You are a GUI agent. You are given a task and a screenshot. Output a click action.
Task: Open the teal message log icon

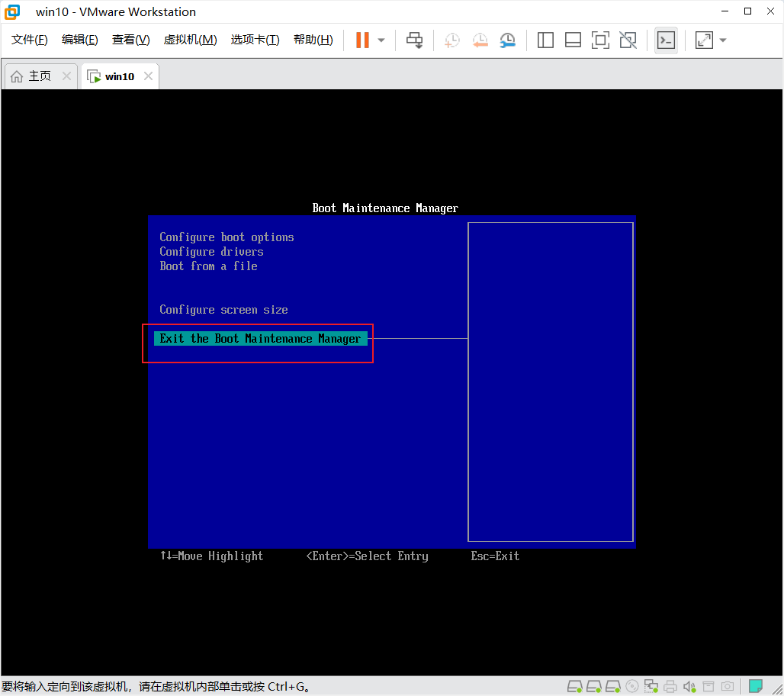click(756, 686)
